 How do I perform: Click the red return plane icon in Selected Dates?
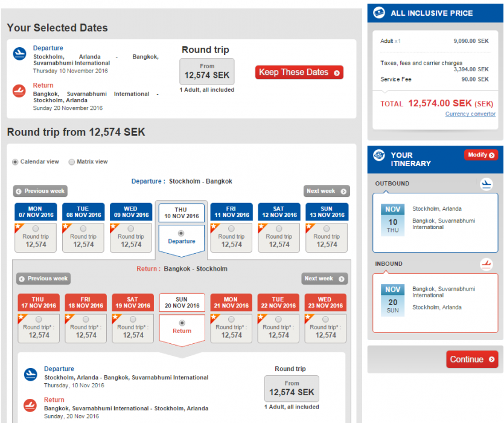click(x=20, y=91)
